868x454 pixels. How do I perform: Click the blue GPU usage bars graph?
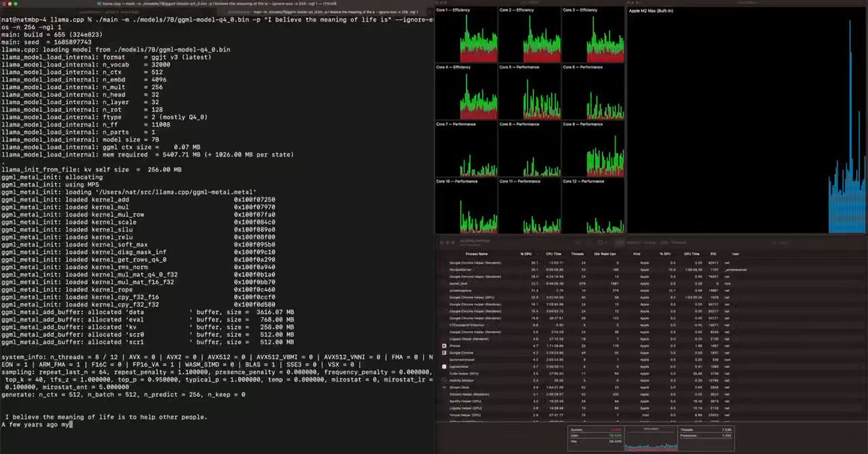point(847,127)
